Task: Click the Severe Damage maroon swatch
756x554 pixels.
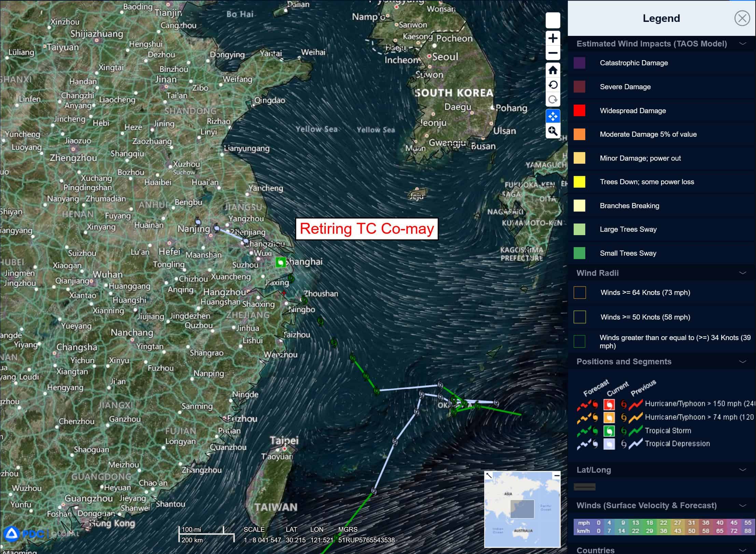Action: 579,87
